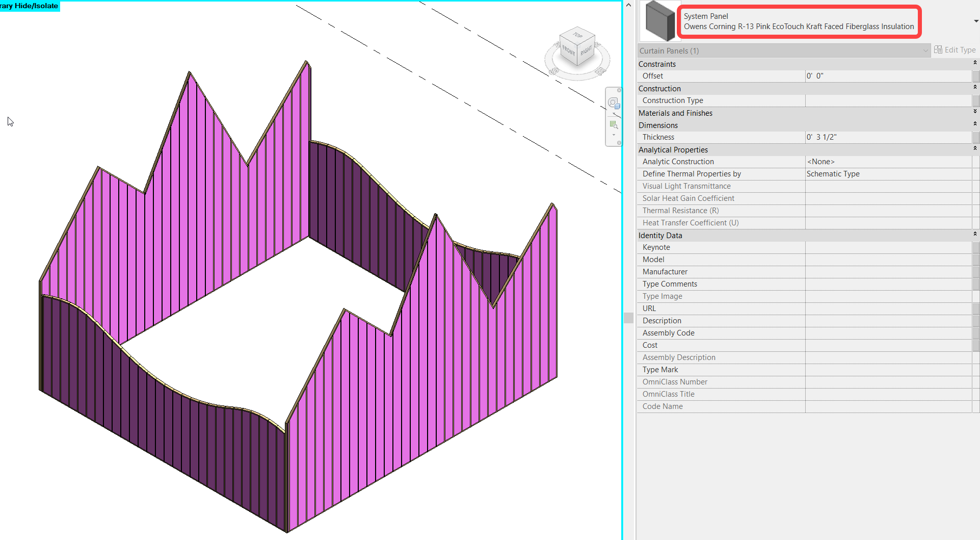Viewport: 980px width, 540px height.
Task: Click the TOP face of the ViewCube
Action: (x=577, y=36)
